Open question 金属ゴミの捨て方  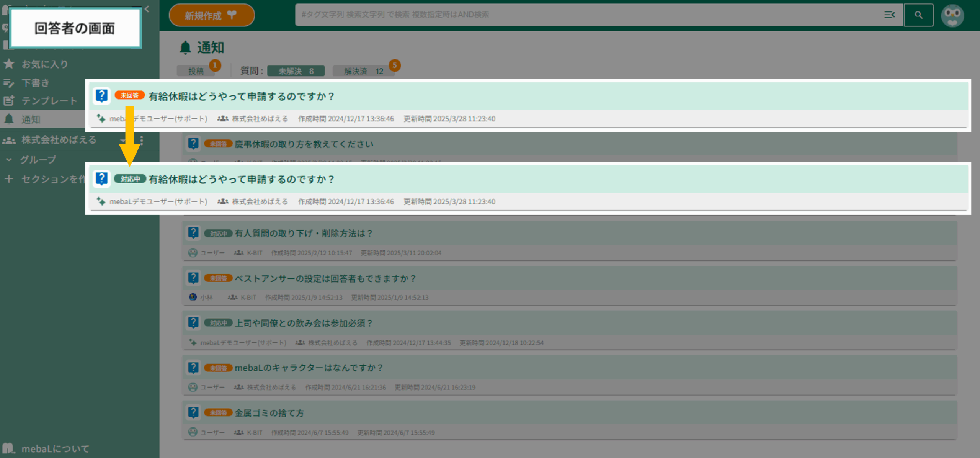point(269,413)
